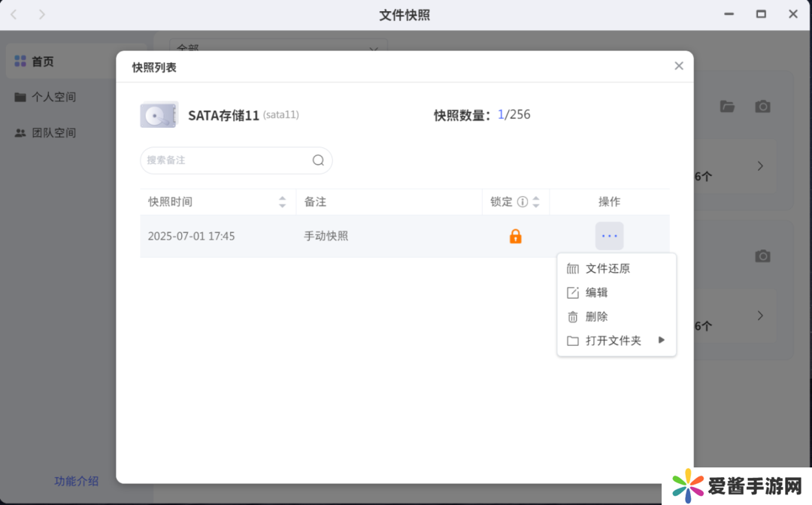This screenshot has height=505, width=812.
Task: Go to 个人空间 in sidebar
Action: [53, 97]
